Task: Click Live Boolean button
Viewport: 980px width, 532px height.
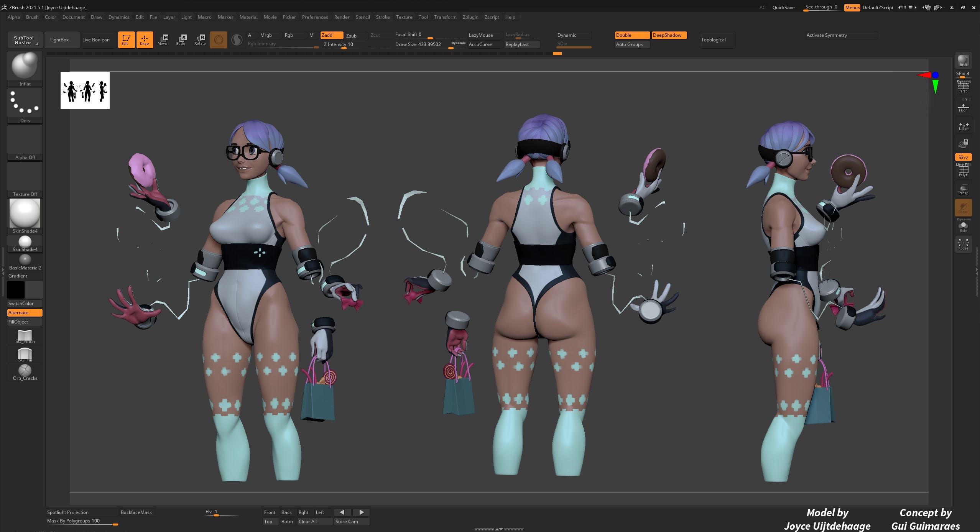Action: [x=99, y=40]
